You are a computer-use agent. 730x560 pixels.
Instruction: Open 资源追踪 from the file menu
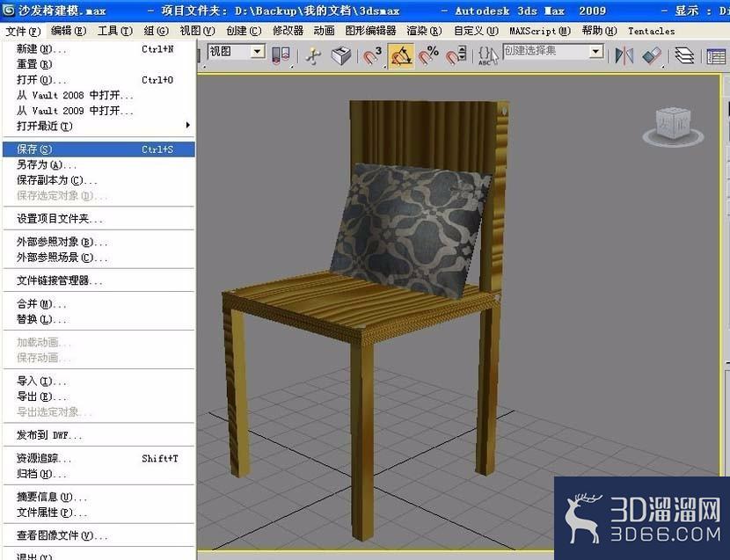99,458
